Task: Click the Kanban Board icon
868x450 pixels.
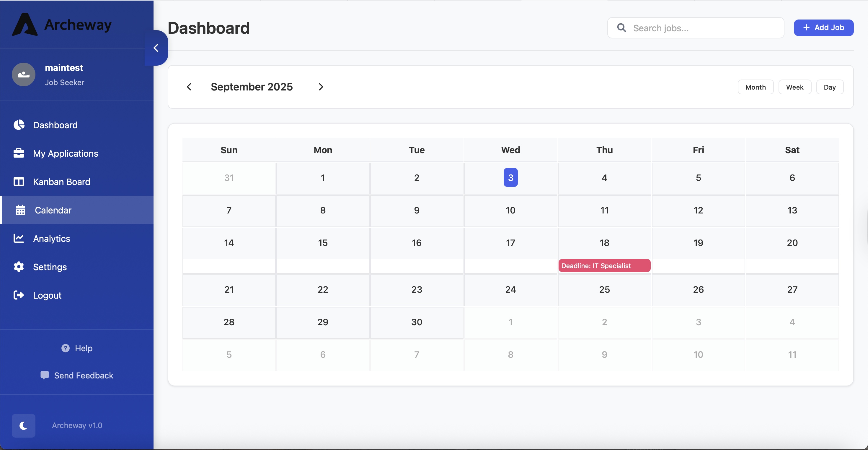Action: [x=19, y=182]
